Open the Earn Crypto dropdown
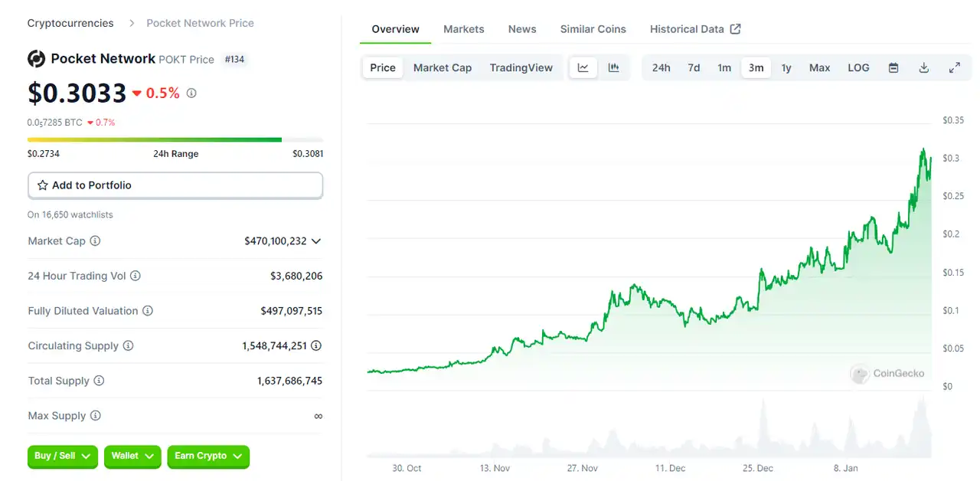Image resolution: width=980 pixels, height=481 pixels. 208,456
